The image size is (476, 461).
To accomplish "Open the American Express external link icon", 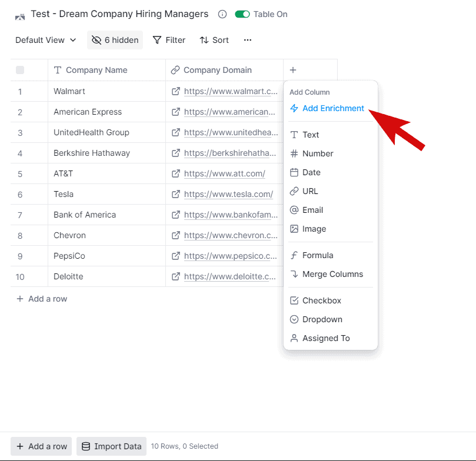I will [176, 112].
